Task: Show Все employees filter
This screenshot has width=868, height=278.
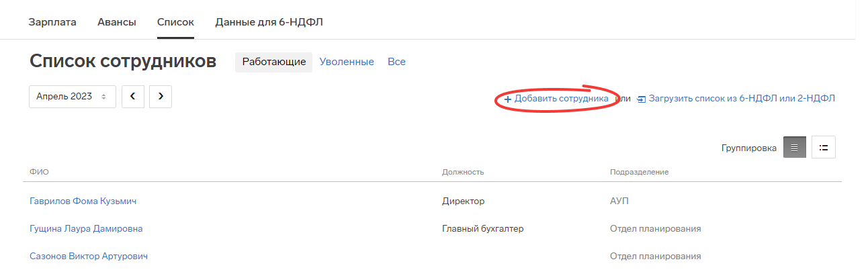Action: click(396, 62)
